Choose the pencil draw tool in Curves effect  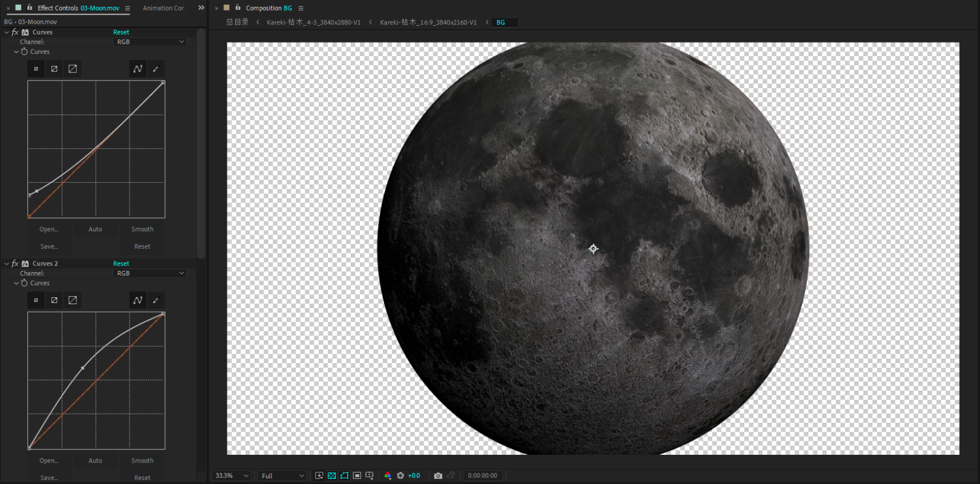click(156, 69)
